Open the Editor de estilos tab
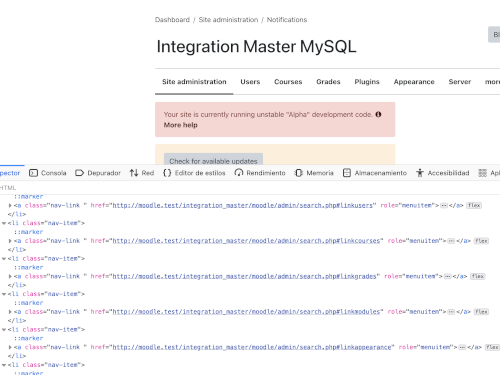The height and width of the screenshot is (375, 500). tap(194, 173)
